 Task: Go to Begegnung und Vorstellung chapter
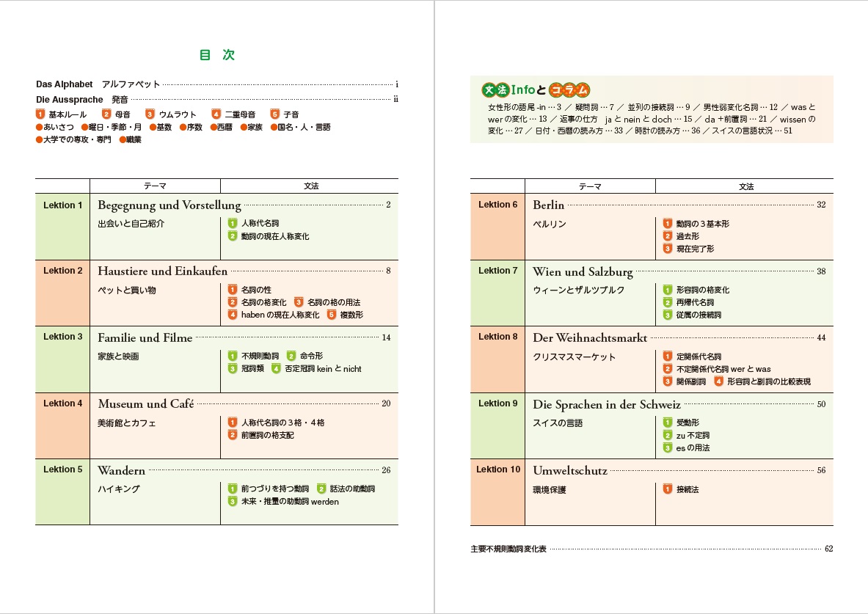point(169,205)
